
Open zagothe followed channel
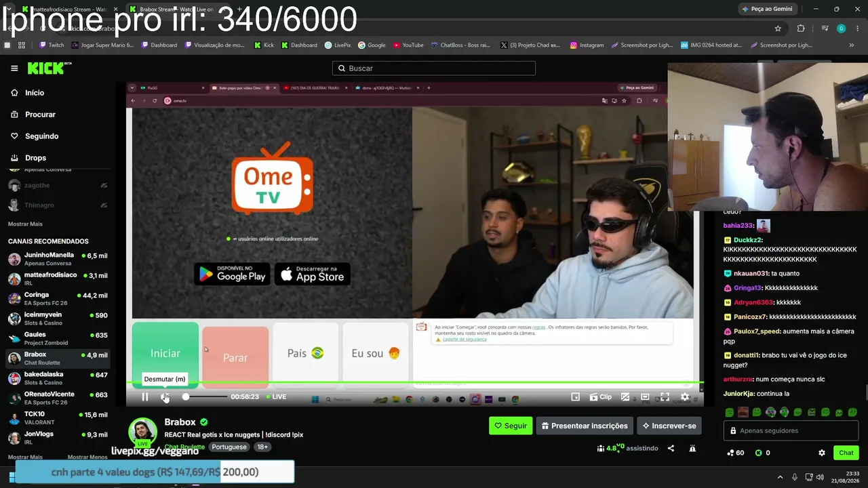point(58,186)
